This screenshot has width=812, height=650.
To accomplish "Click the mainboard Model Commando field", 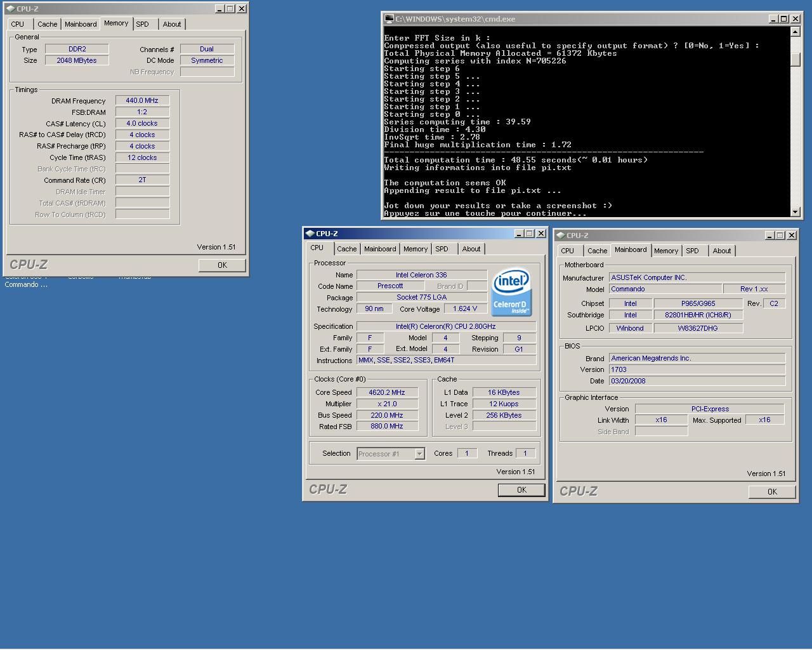I will click(x=665, y=289).
